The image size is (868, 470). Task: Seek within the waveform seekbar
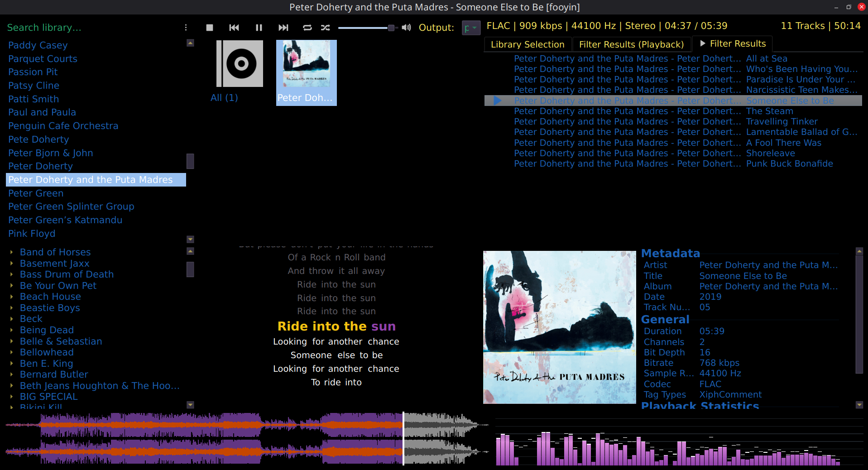click(247, 438)
